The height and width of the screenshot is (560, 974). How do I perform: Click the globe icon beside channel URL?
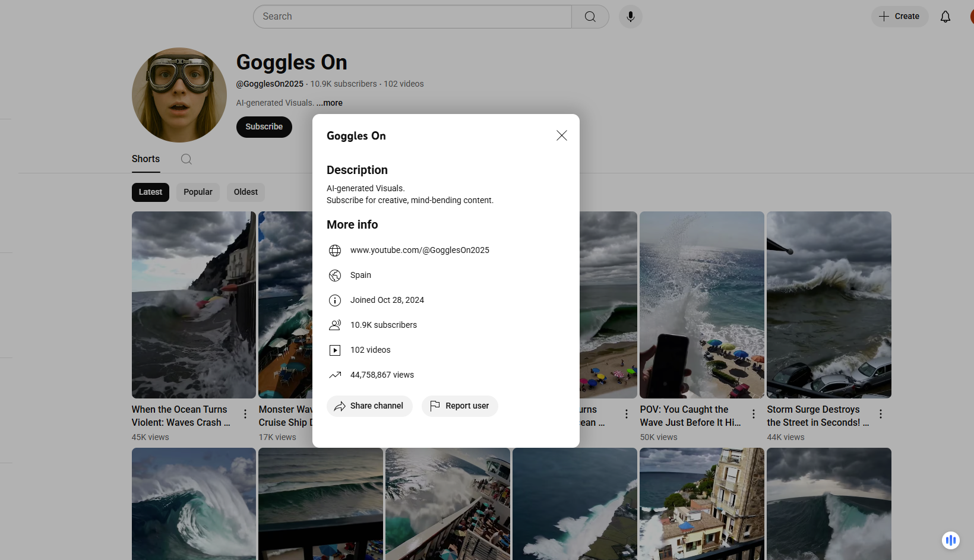click(x=335, y=251)
